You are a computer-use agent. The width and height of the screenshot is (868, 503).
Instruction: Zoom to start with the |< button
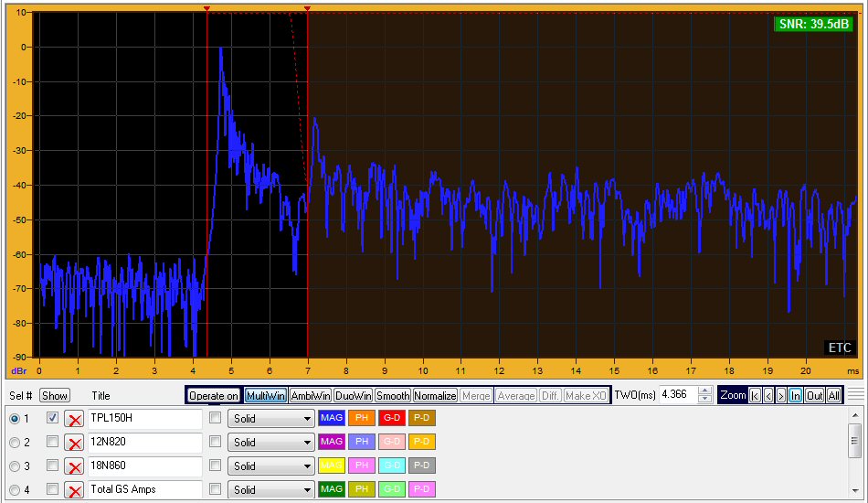point(755,395)
